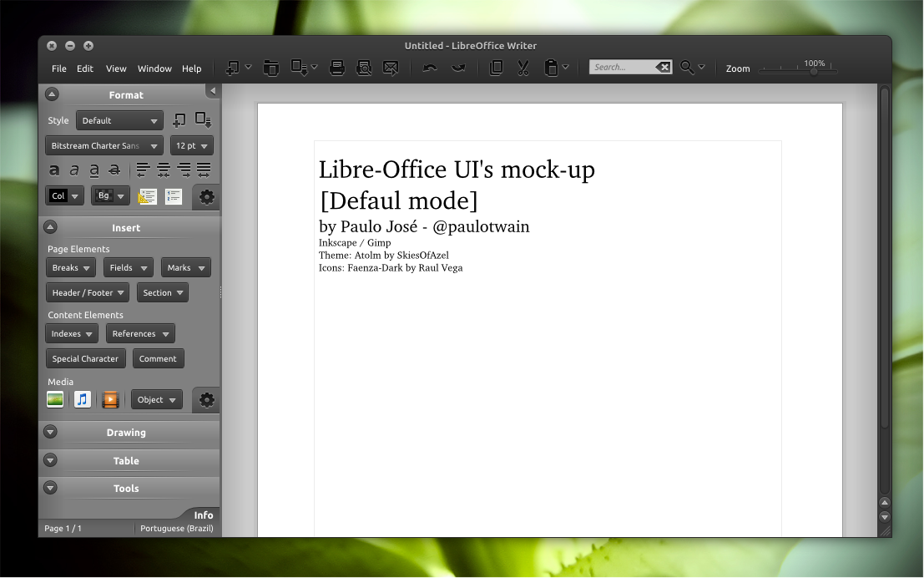Click the Comment button
Image resolution: width=924 pixels, height=578 pixels.
(158, 358)
